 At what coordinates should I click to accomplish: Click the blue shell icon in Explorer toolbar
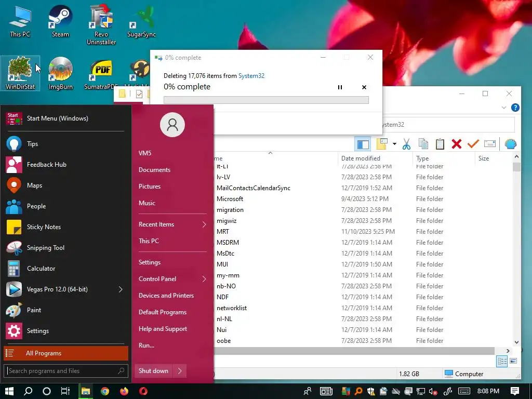[x=510, y=144]
